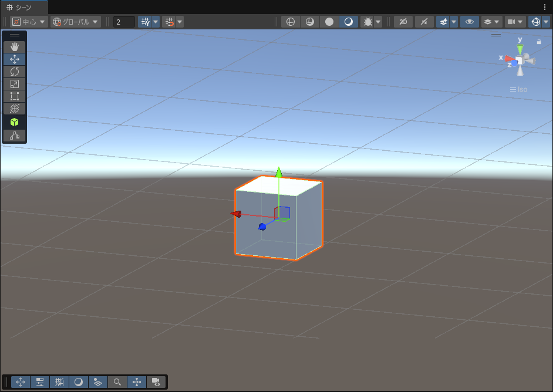This screenshot has height=392, width=553.
Task: Switch to Shaded Wireframe draw mode
Action: tap(310, 22)
